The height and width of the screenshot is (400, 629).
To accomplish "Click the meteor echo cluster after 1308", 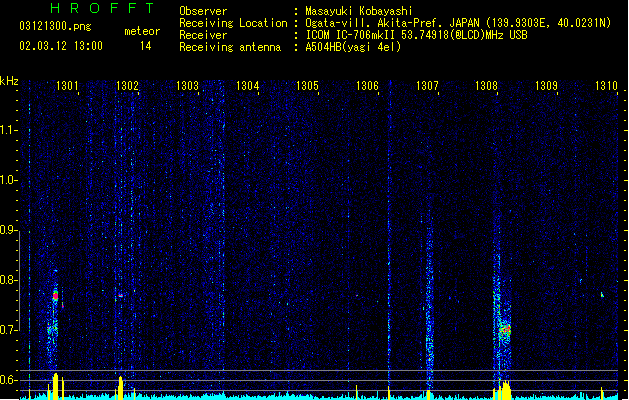I will (x=505, y=331).
